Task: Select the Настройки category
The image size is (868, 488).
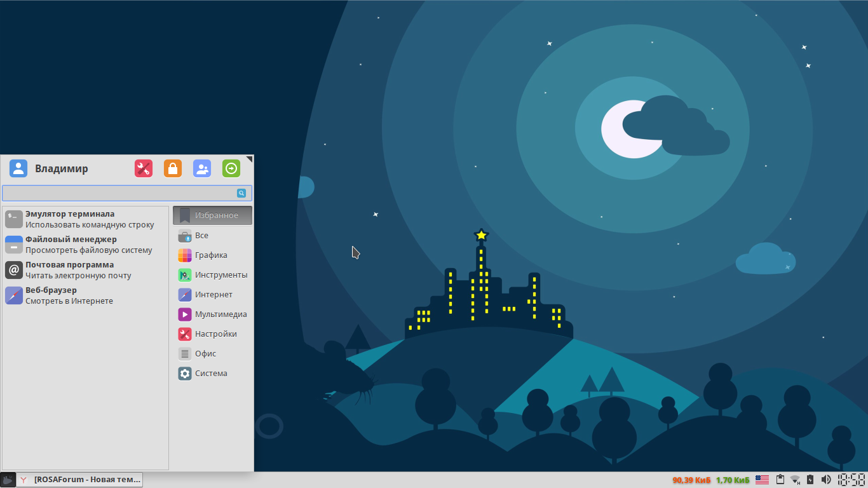Action: point(212,334)
